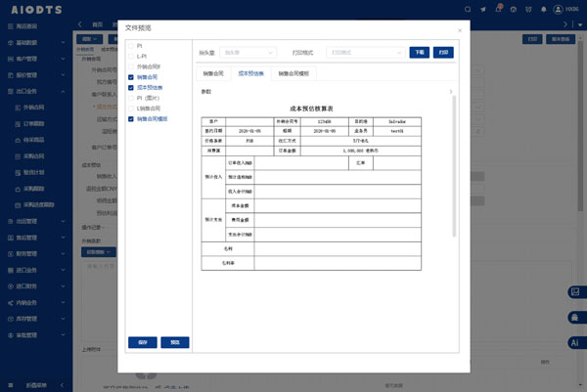Screen dimensions: 587x392
Task: Click the search magnifier icon in the header
Action: pyautogui.click(x=468, y=10)
